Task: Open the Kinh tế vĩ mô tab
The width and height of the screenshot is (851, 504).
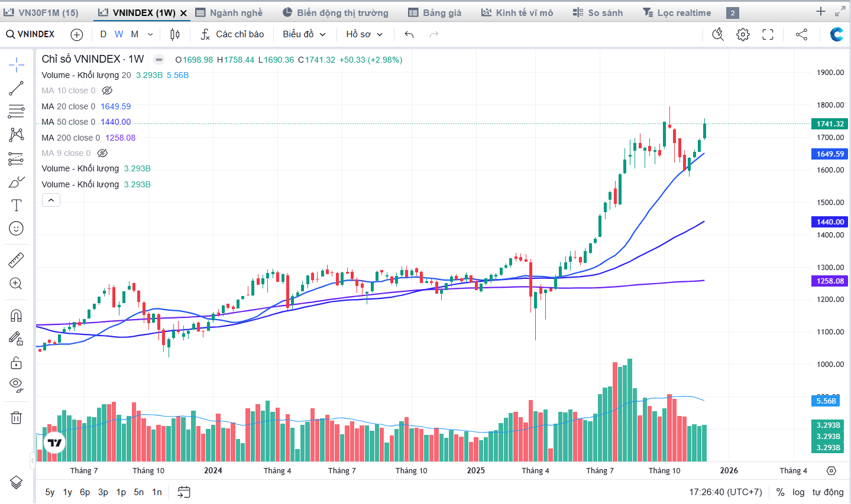Action: point(517,12)
